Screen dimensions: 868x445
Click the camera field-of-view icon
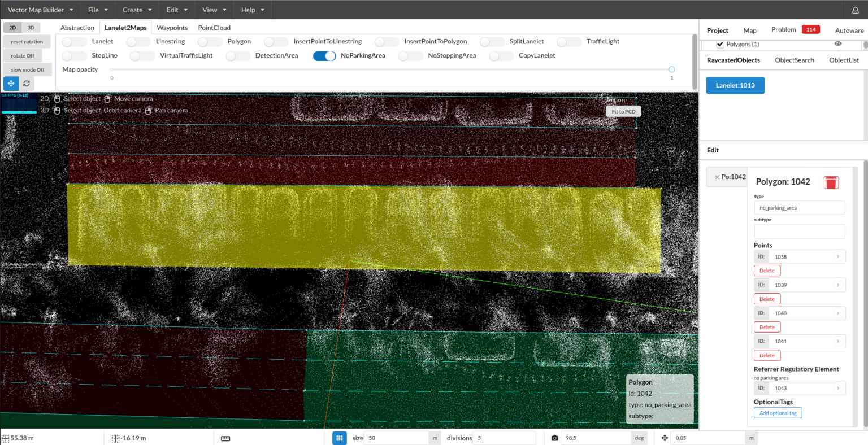coord(554,438)
